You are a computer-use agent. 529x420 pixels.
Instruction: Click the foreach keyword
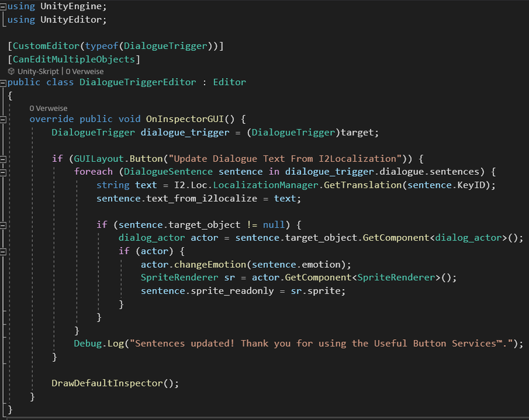pos(94,172)
